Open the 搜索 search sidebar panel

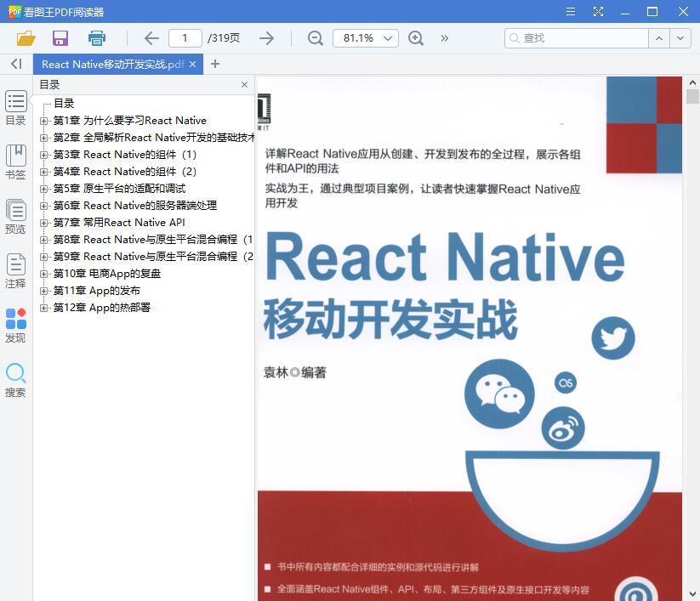[x=15, y=380]
